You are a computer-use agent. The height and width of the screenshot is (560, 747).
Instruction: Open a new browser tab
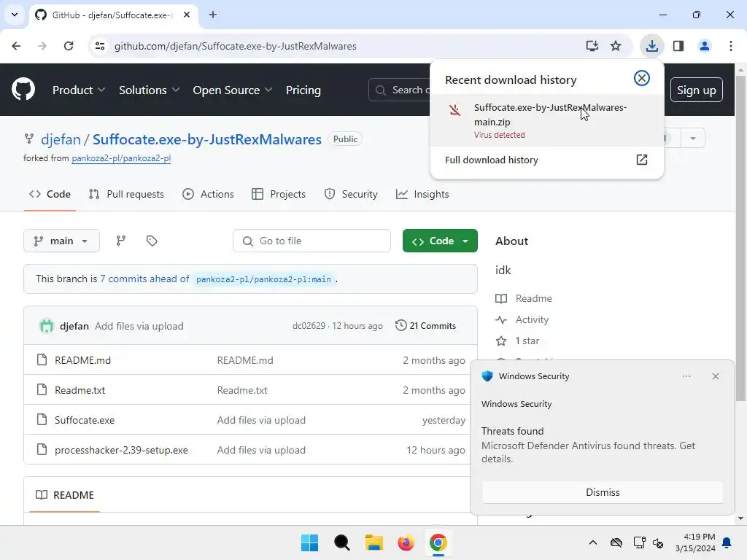213,15
